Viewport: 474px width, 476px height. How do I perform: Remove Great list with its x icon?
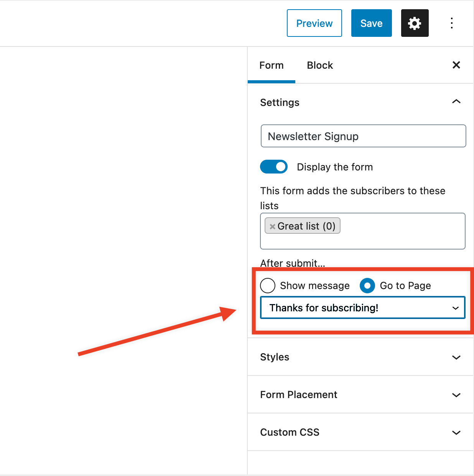272,226
